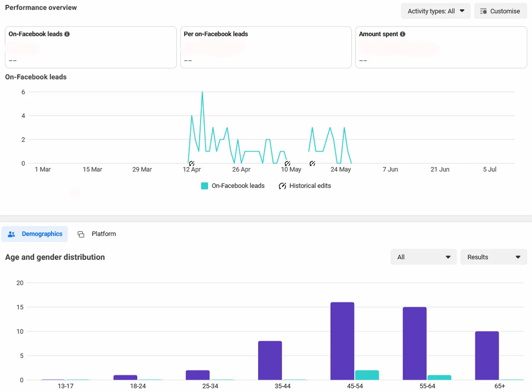Click the Customise button
Viewport: 532px width, 392px height.
pyautogui.click(x=500, y=11)
